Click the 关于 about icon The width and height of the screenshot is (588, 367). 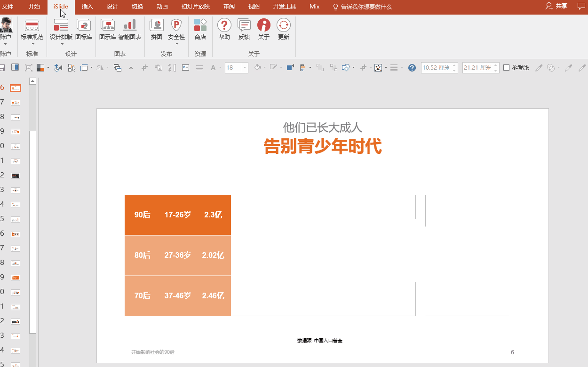pos(264,25)
